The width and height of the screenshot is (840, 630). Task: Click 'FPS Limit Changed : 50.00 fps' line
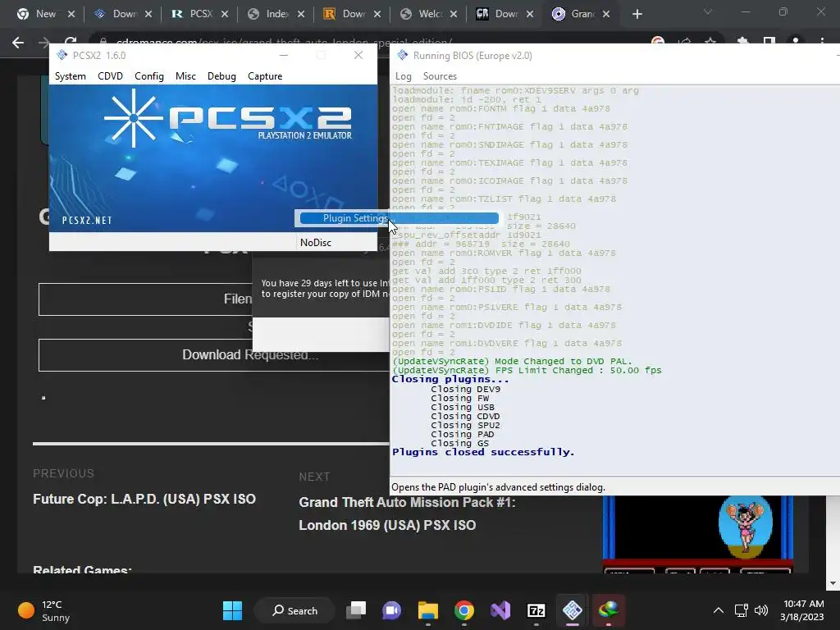click(527, 370)
